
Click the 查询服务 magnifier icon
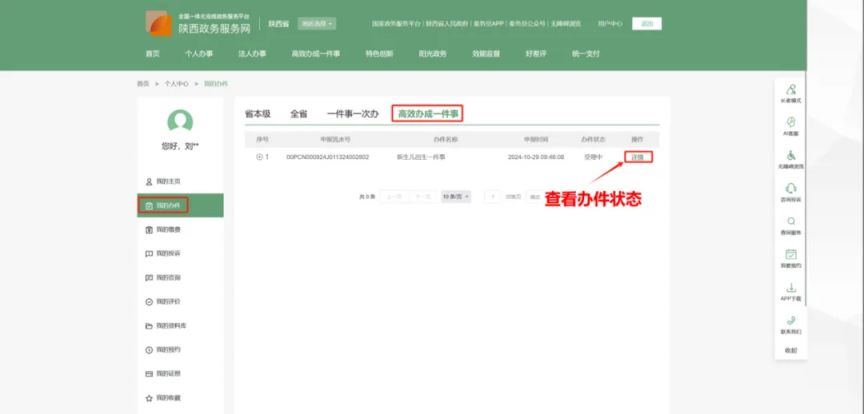(x=791, y=221)
